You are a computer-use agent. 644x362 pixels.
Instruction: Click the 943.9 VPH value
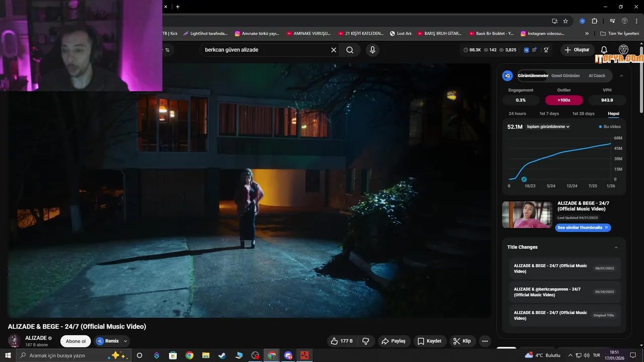coord(607,100)
